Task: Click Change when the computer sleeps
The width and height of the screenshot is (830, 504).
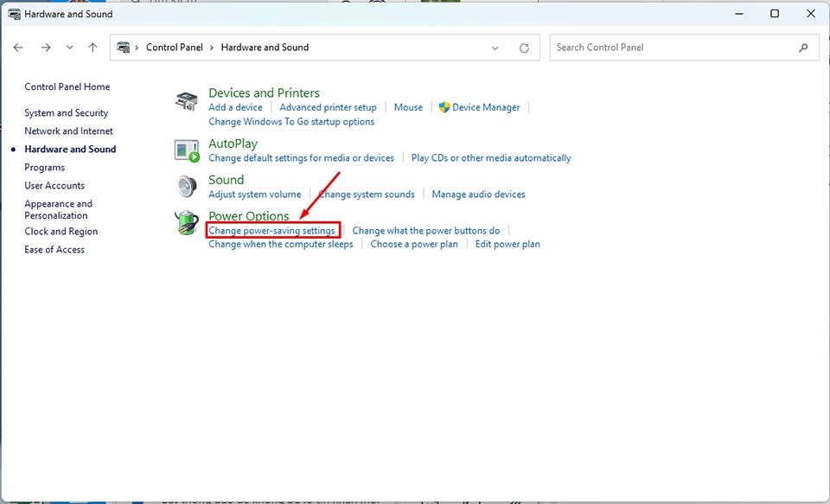Action: coord(280,244)
